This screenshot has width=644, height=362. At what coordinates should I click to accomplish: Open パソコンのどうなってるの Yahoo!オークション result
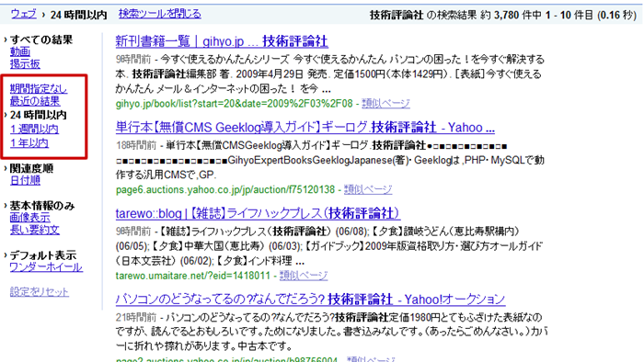(311, 300)
